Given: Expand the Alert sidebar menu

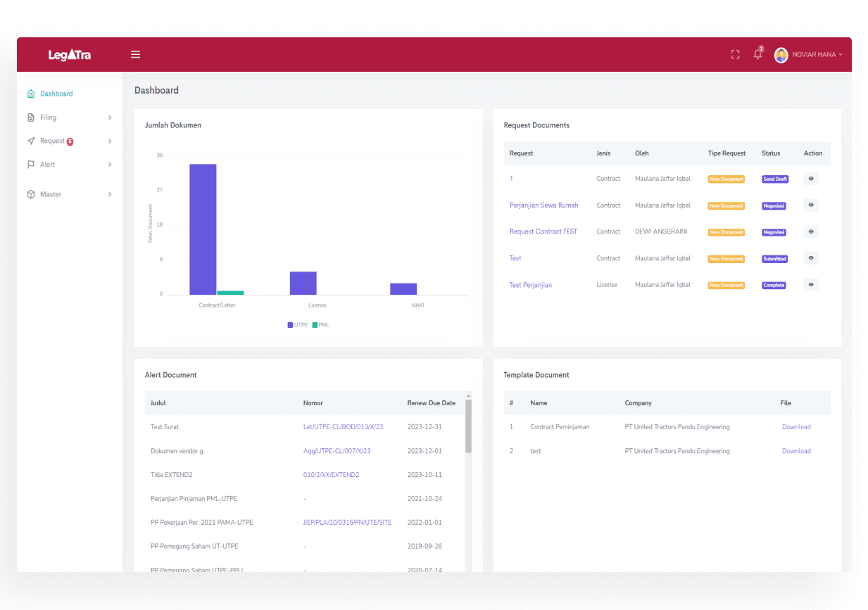Looking at the screenshot, I should click(x=69, y=165).
